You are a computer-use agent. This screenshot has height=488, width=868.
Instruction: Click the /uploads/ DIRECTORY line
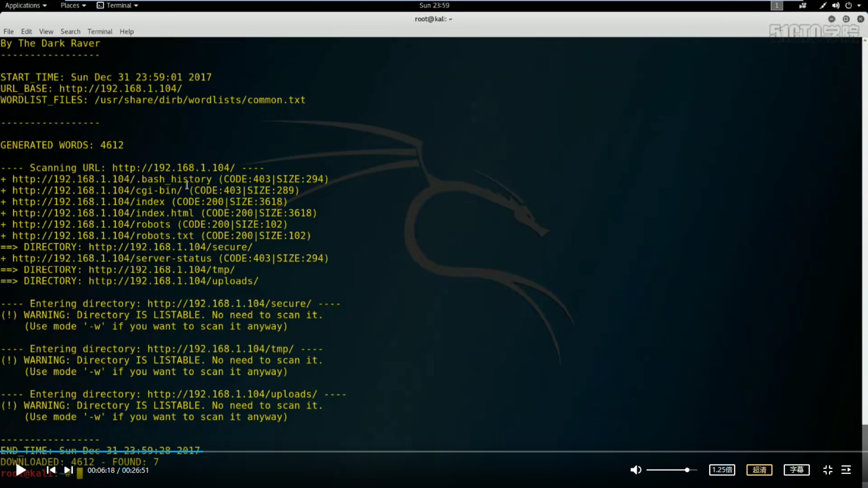click(x=129, y=281)
